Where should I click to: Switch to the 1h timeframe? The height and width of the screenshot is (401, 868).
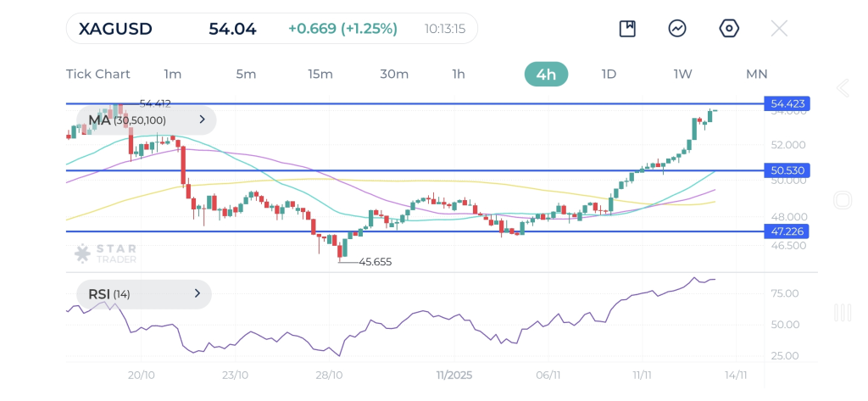(x=459, y=74)
